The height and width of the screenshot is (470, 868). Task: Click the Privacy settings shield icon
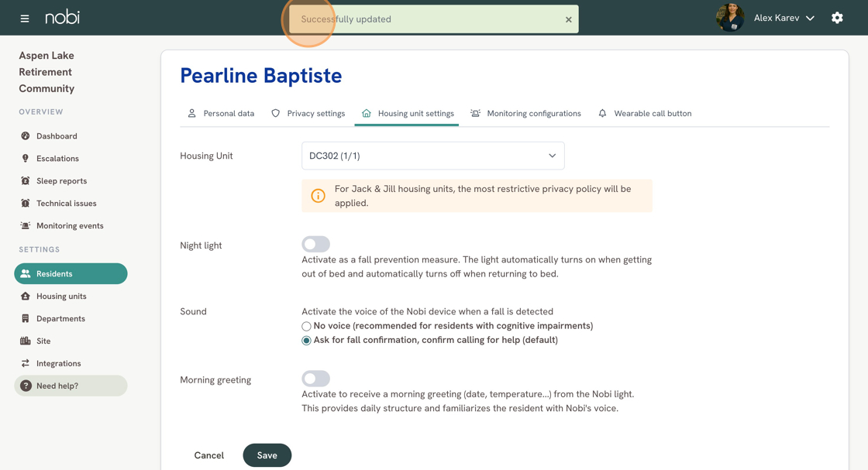tap(275, 113)
